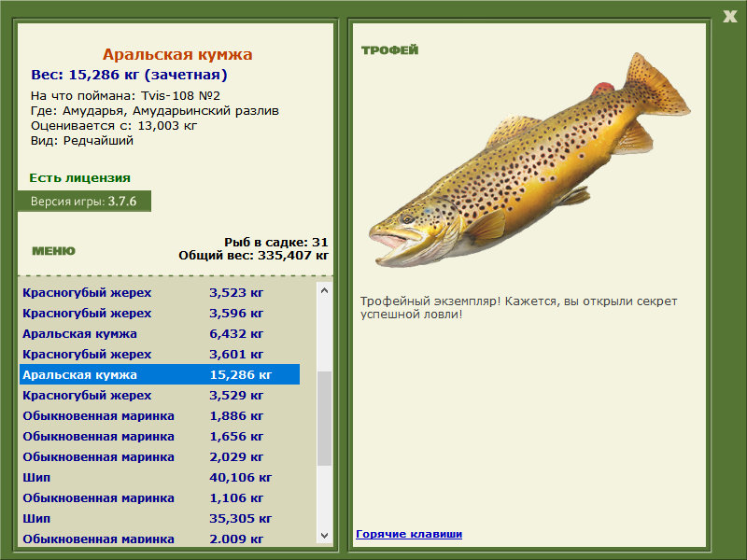
Task: Click the scrollbar up arrow
Action: tap(324, 290)
